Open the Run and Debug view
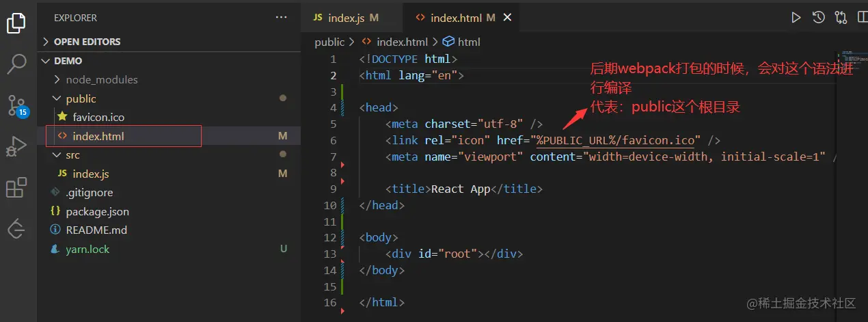Viewport: 868px width, 322px height. tap(16, 146)
